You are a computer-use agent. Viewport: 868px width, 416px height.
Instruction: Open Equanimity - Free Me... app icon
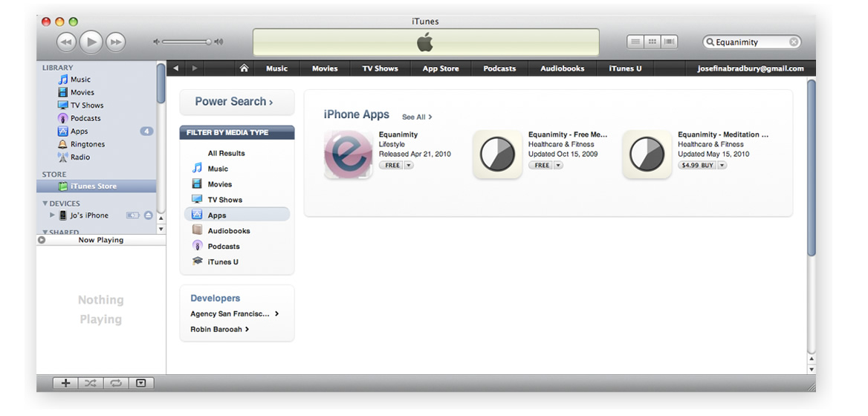coord(498,155)
